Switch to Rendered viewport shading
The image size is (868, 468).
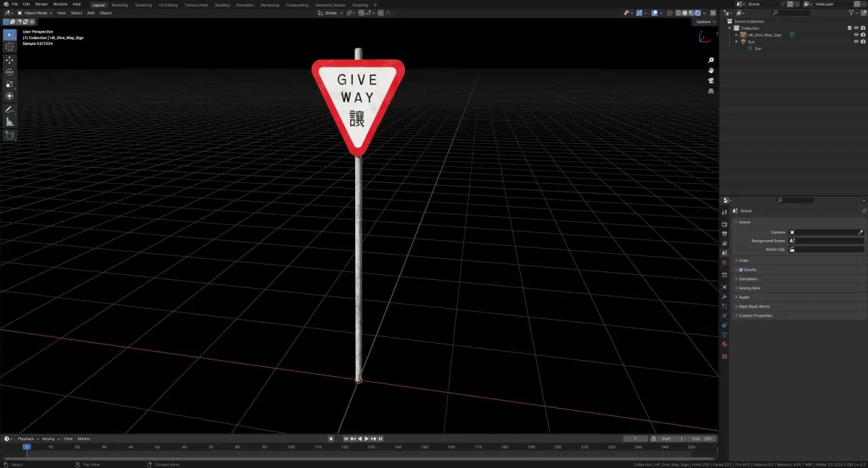697,13
